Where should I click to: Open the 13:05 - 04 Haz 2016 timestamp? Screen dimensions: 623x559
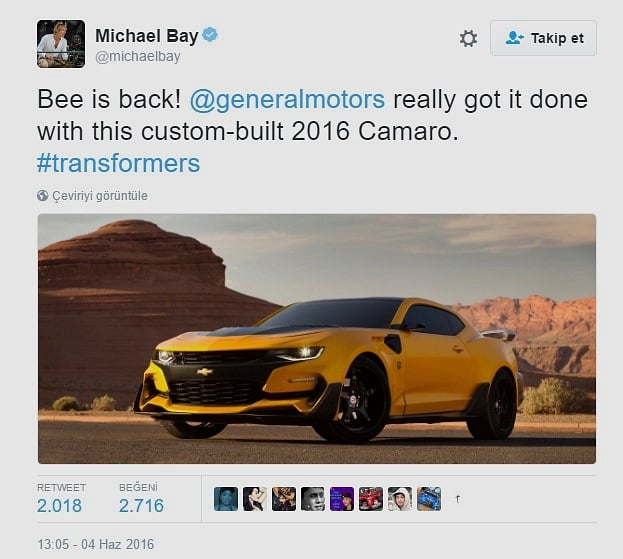[x=95, y=544]
